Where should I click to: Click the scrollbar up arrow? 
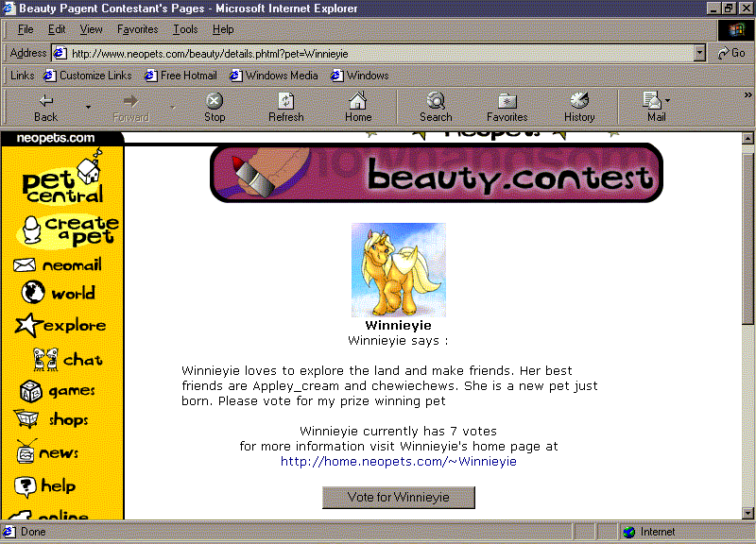pyautogui.click(x=747, y=138)
